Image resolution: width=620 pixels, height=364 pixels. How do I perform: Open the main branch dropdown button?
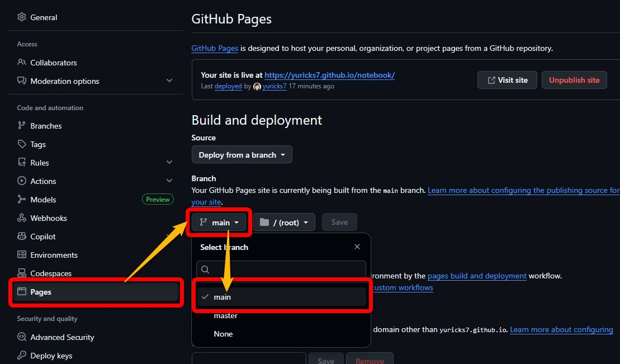[219, 223]
